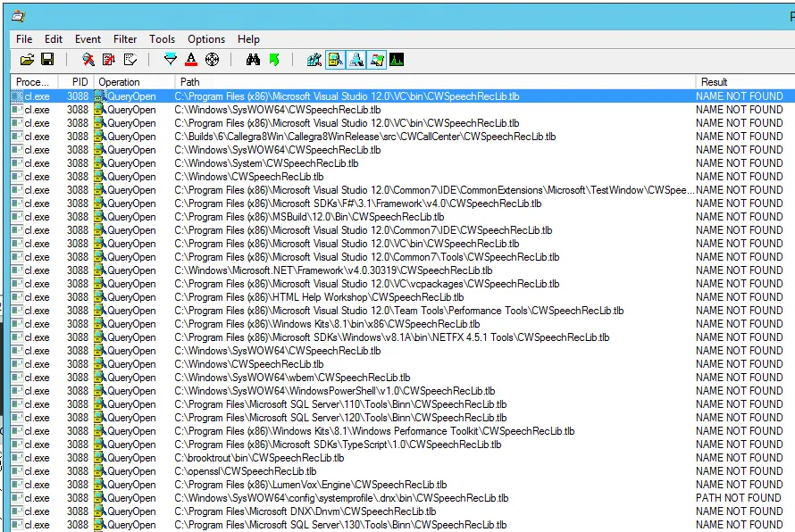
Task: Select the VC\vcpackages path row
Action: point(403,284)
